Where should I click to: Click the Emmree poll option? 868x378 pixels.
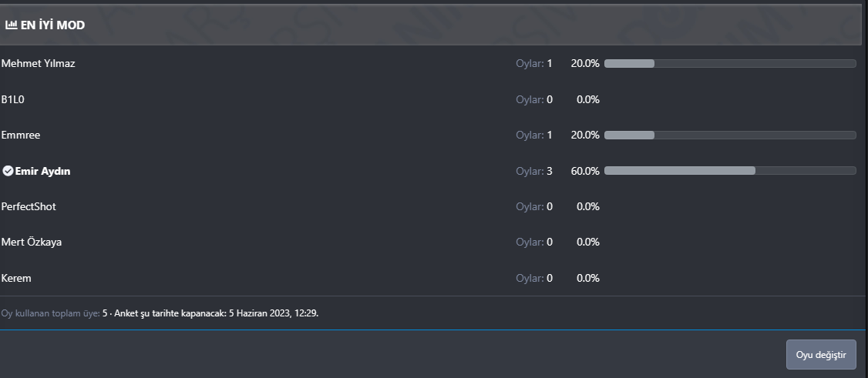point(21,135)
